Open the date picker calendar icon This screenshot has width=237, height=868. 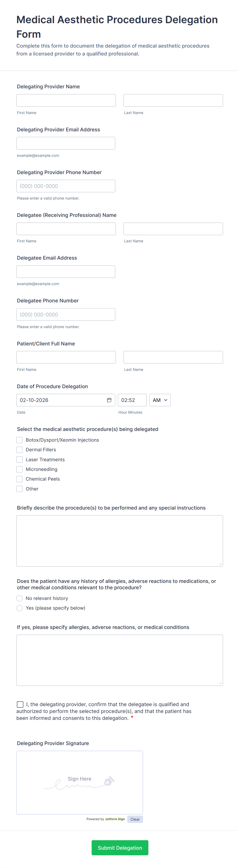(109, 400)
